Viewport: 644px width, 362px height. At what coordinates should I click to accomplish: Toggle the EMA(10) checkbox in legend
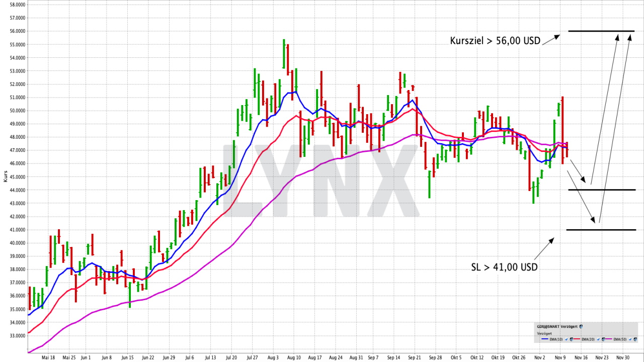[567, 339]
